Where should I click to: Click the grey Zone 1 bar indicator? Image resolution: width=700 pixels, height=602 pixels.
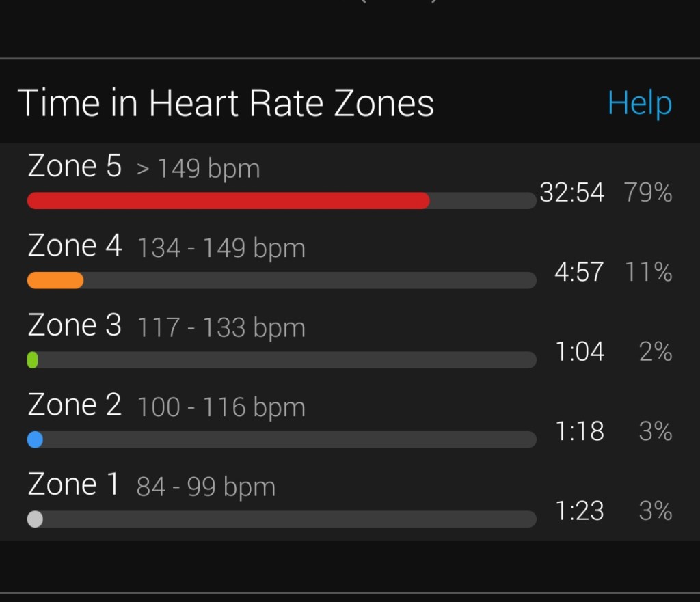[x=35, y=519]
